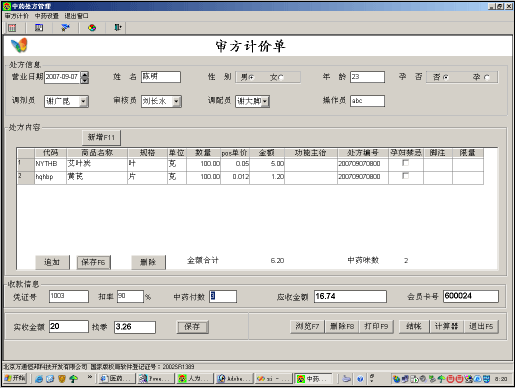Check 孕妇禁忌 box for 艾叶炭 row
Screen dimensions: 515x388
(405, 163)
